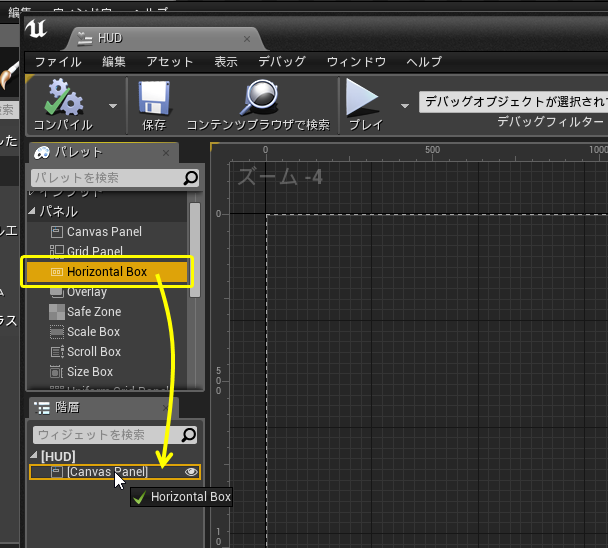Click the palette search magnifier icon
Viewport: 608px width, 548px height.
(191, 178)
